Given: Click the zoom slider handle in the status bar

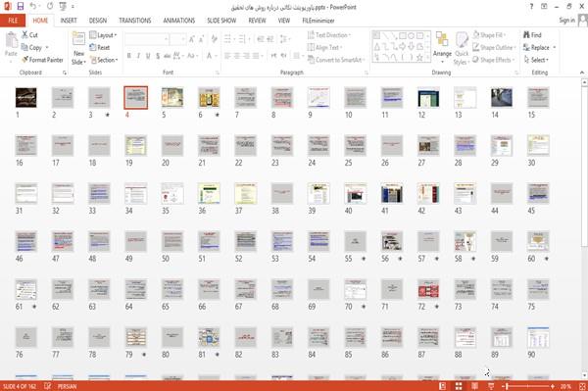Looking at the screenshot, I should (507, 386).
